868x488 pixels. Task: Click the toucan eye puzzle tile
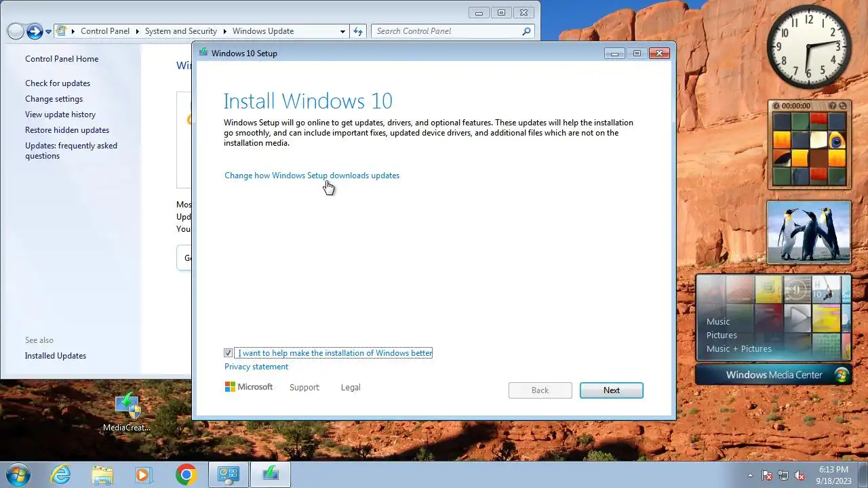837,140
